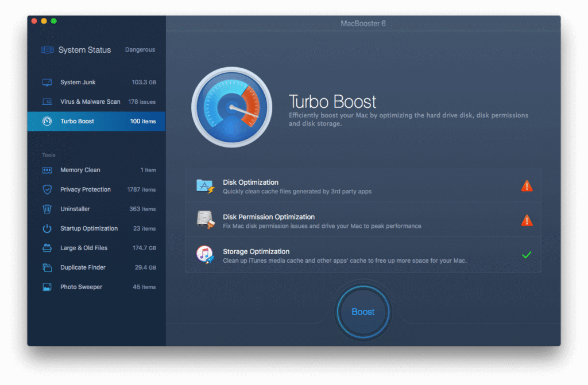Click the Uninstaller trash can icon
The width and height of the screenshot is (588, 385).
(x=47, y=209)
